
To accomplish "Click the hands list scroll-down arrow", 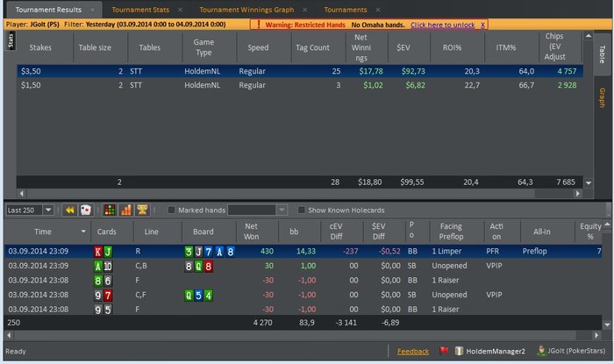I will pyautogui.click(x=607, y=325).
